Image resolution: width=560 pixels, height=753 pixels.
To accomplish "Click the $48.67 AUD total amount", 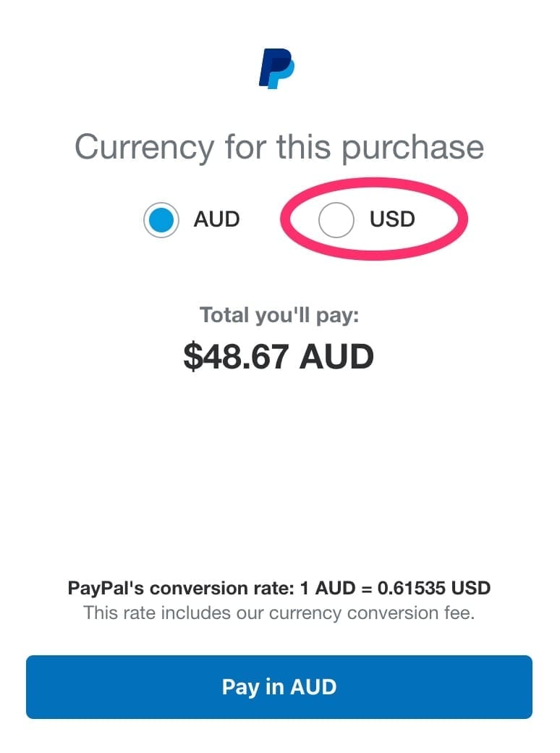I will (280, 356).
